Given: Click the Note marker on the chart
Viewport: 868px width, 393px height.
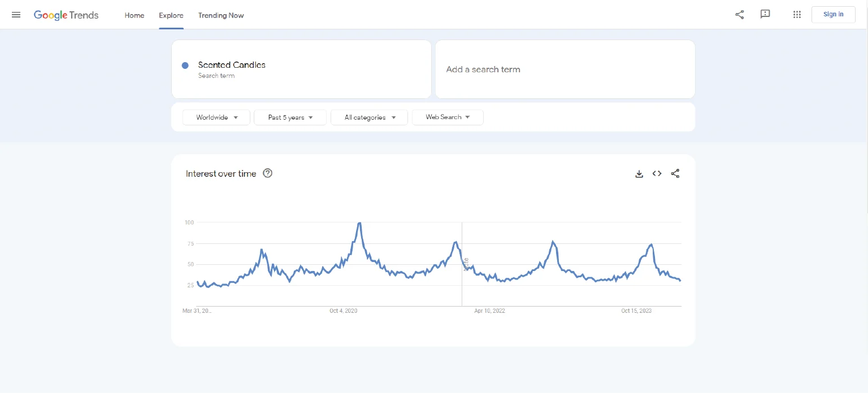Looking at the screenshot, I should click(x=466, y=264).
